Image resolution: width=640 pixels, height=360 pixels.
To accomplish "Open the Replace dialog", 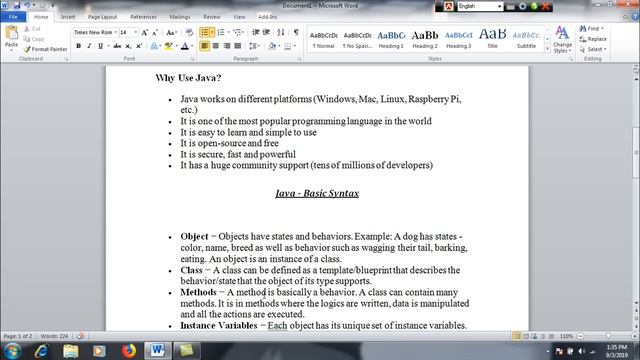I will tap(593, 39).
